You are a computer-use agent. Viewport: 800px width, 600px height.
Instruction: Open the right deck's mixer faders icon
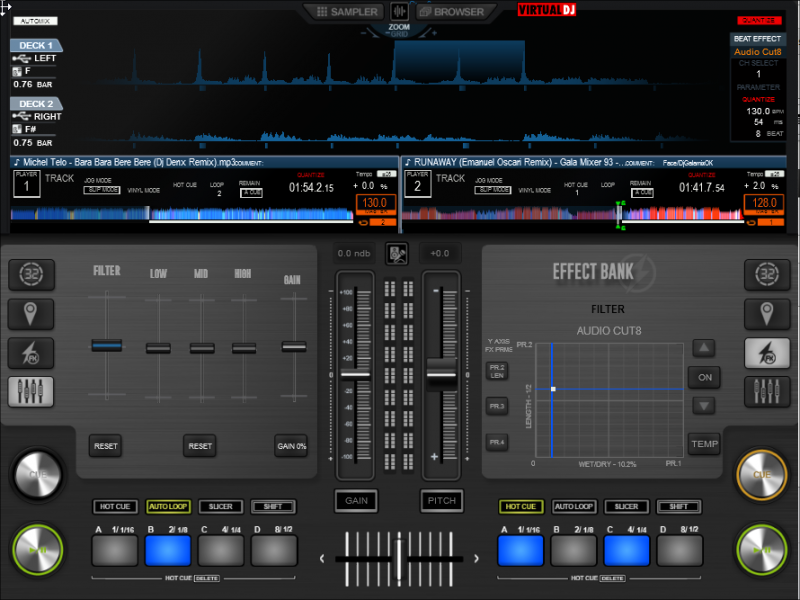(x=767, y=392)
